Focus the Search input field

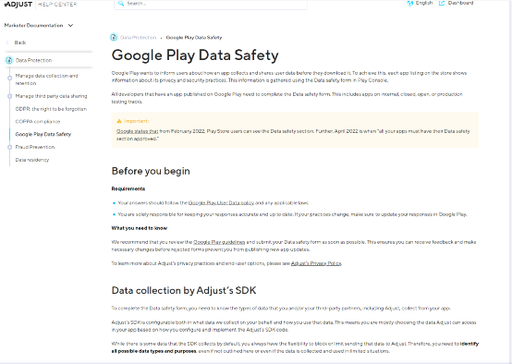pos(211,4)
